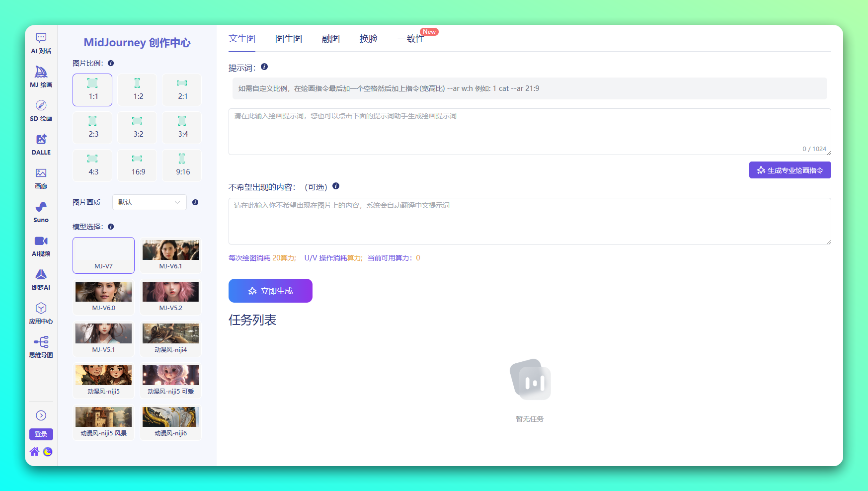Click the home icon at sidebar bottom
Viewport: 868px width, 491px height.
[x=34, y=452]
